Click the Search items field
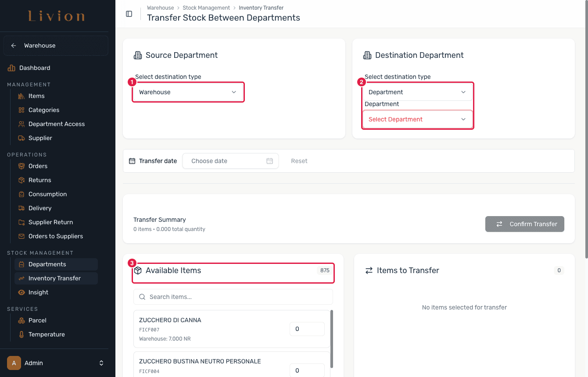The height and width of the screenshot is (377, 588). (233, 297)
